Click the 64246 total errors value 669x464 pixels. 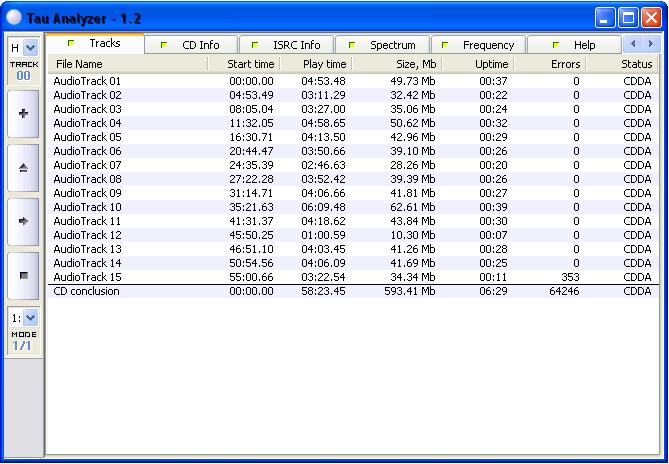564,291
